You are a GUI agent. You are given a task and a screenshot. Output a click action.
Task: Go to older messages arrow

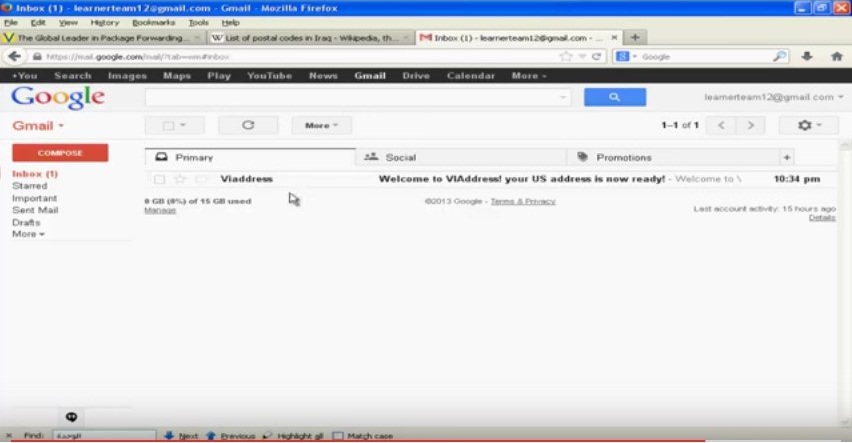pyautogui.click(x=750, y=126)
